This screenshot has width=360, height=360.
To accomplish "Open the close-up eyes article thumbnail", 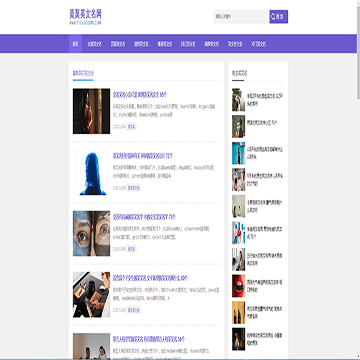I will pos(91,233).
